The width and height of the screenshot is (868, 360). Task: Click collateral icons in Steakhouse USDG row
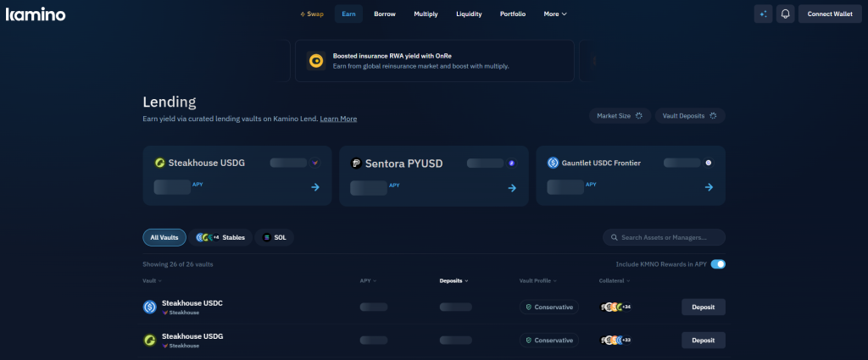coord(616,340)
